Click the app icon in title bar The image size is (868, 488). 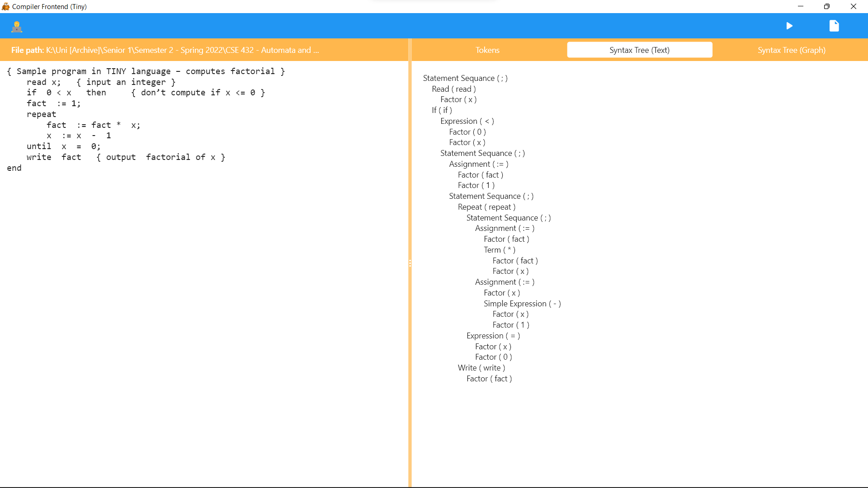[x=5, y=6]
